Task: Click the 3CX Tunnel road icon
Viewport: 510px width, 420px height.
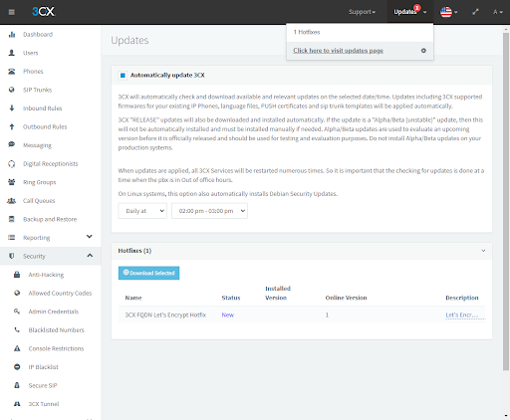Action: coord(17,404)
